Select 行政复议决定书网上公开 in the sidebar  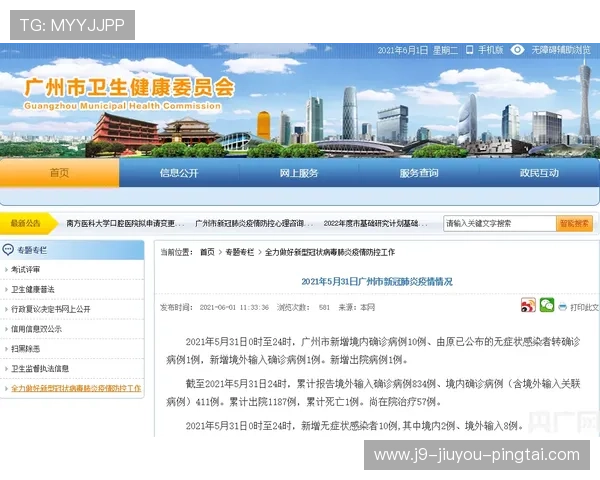pyautogui.click(x=51, y=309)
